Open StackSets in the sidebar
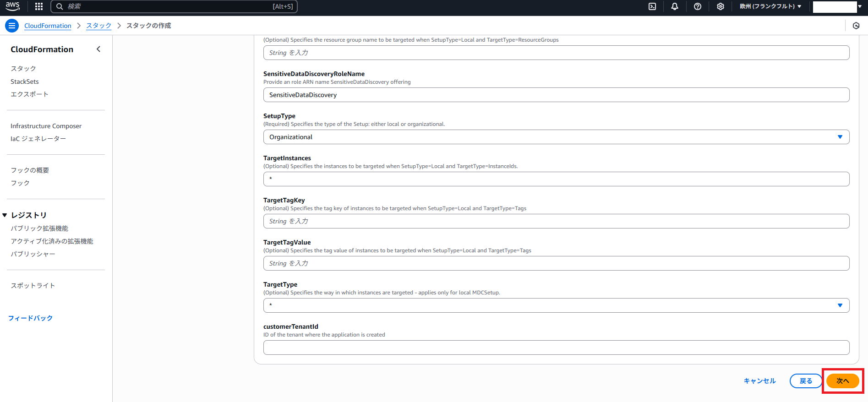 click(25, 81)
